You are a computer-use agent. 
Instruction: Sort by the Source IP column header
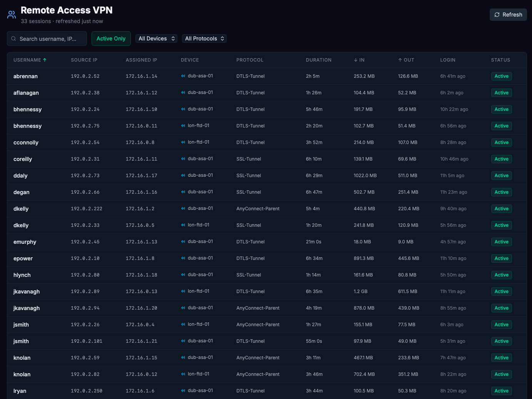[x=84, y=60]
